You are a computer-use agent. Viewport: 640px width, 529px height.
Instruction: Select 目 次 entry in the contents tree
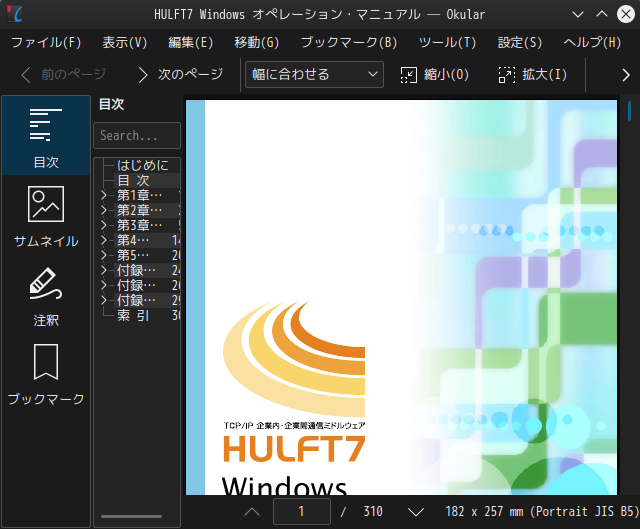[133, 180]
